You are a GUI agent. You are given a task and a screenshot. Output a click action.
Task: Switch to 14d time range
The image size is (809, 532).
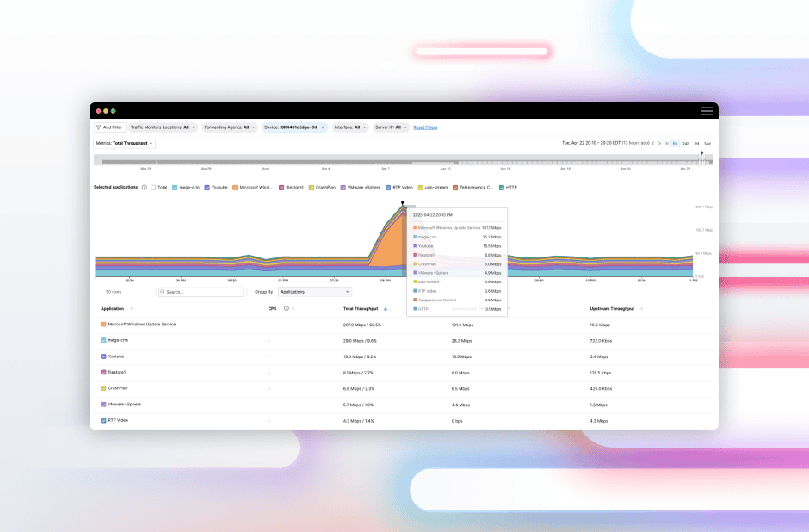707,143
